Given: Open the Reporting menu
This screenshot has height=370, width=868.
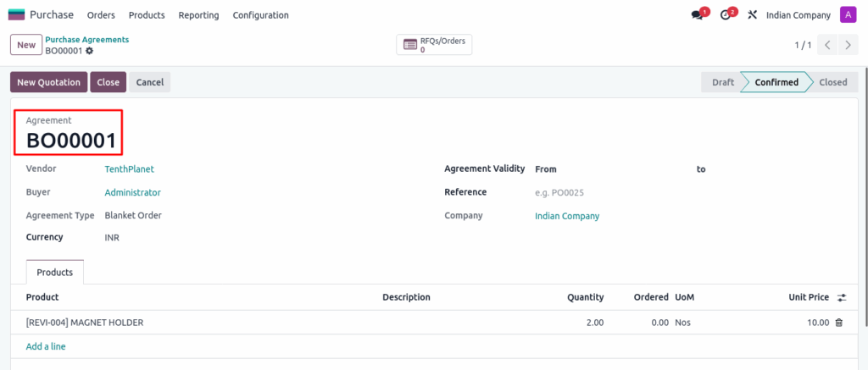Looking at the screenshot, I should click(x=198, y=15).
